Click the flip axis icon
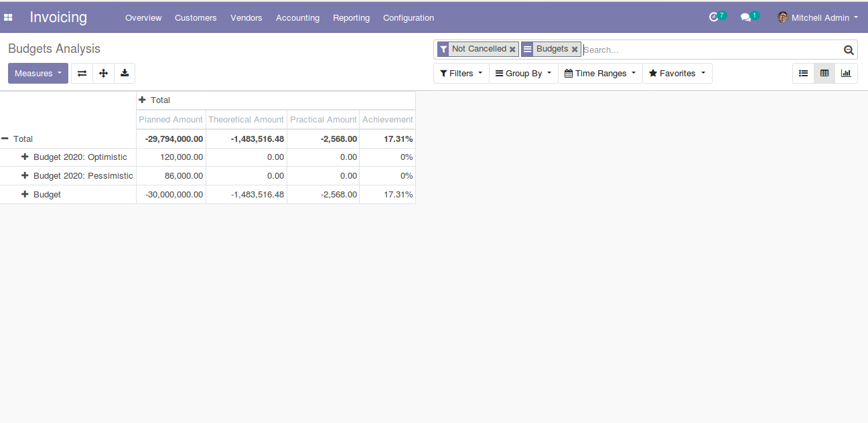 tap(82, 74)
